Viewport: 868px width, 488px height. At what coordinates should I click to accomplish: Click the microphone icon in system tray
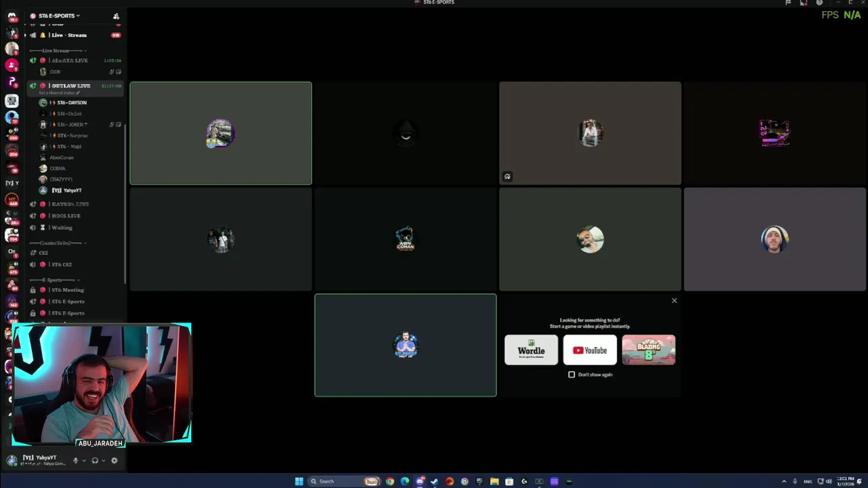tap(795, 481)
